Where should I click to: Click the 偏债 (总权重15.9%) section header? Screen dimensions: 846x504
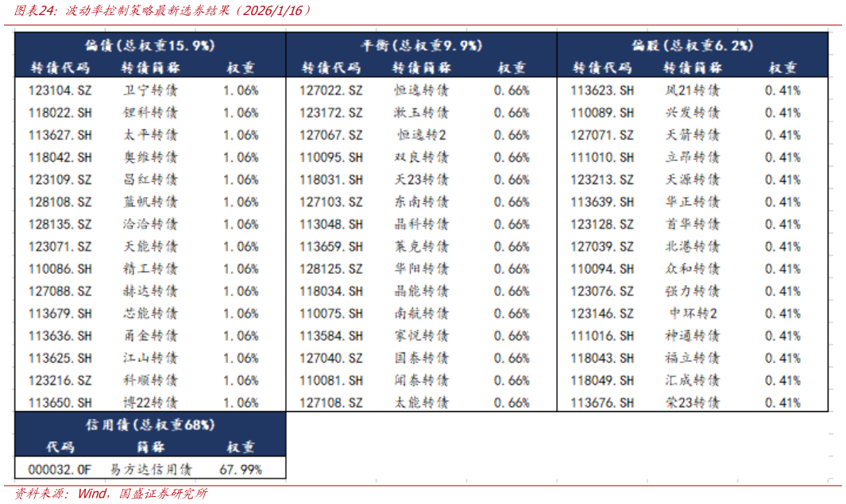(149, 45)
